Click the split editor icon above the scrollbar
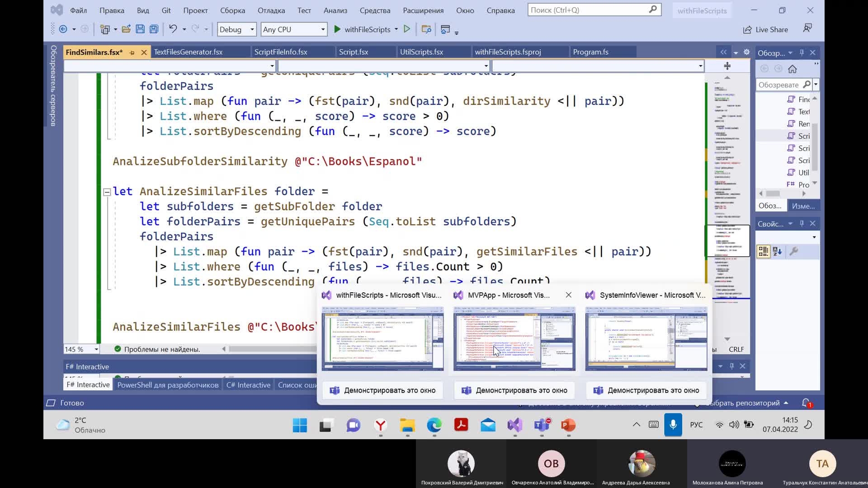This screenshot has width=868, height=488. (x=727, y=66)
